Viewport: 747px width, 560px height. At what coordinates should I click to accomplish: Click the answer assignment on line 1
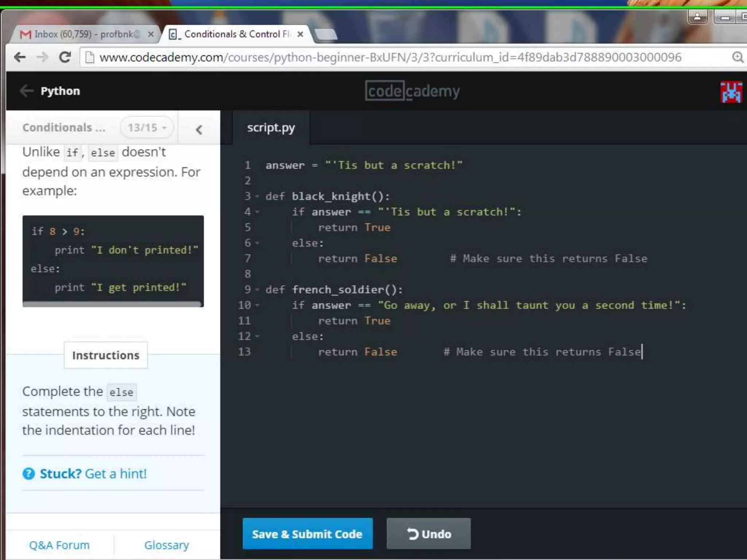point(364,165)
